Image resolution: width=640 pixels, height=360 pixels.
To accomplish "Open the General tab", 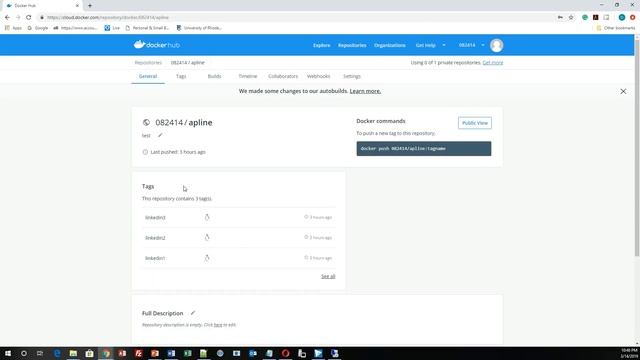I will (148, 76).
